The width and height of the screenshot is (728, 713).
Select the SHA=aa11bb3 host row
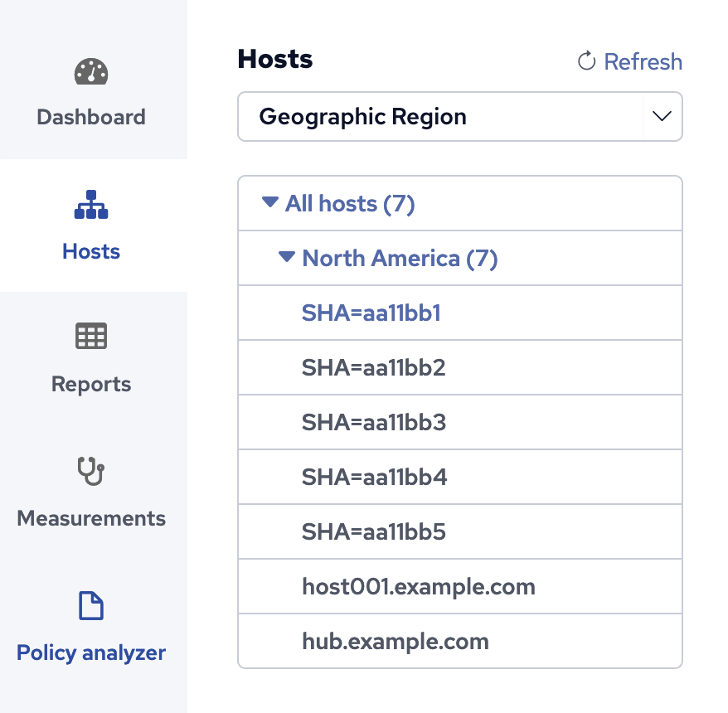click(374, 422)
